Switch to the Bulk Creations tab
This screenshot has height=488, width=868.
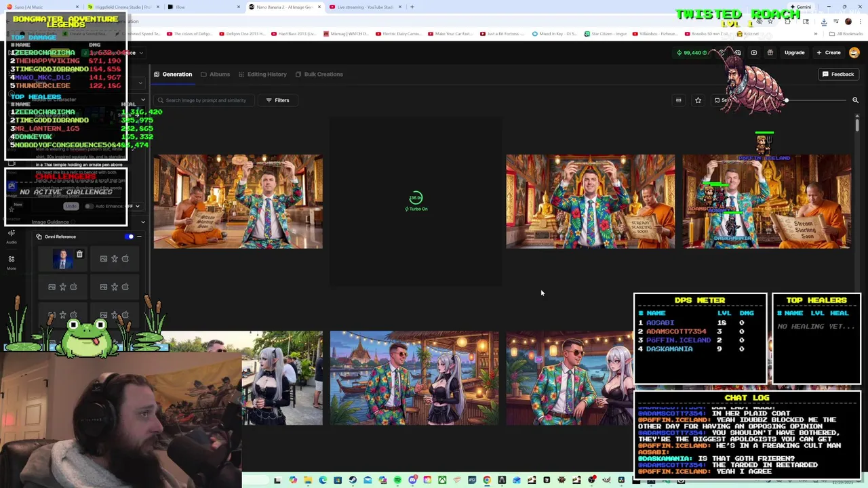point(319,74)
